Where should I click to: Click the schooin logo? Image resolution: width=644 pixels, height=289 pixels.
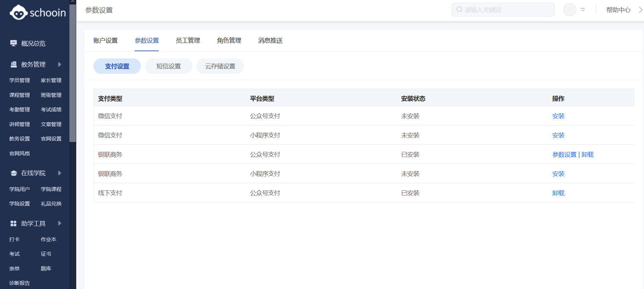[37, 12]
